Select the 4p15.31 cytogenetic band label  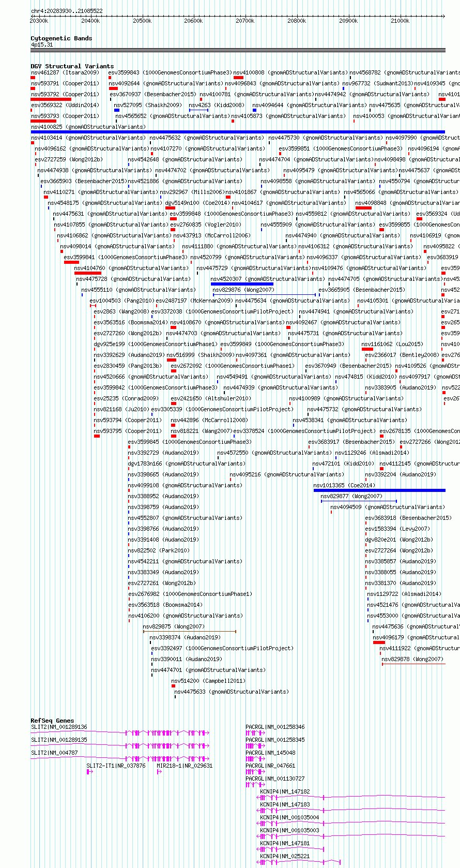click(42, 44)
